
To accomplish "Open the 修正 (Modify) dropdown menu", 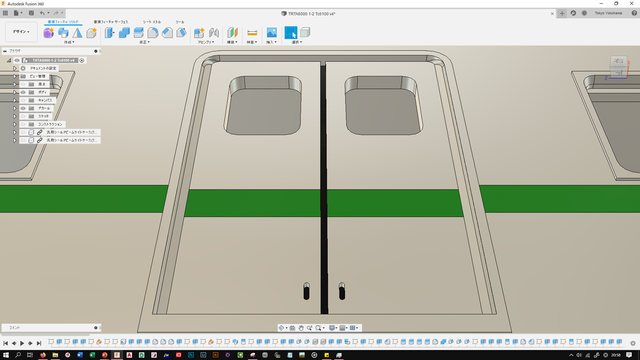I will click(x=145, y=42).
